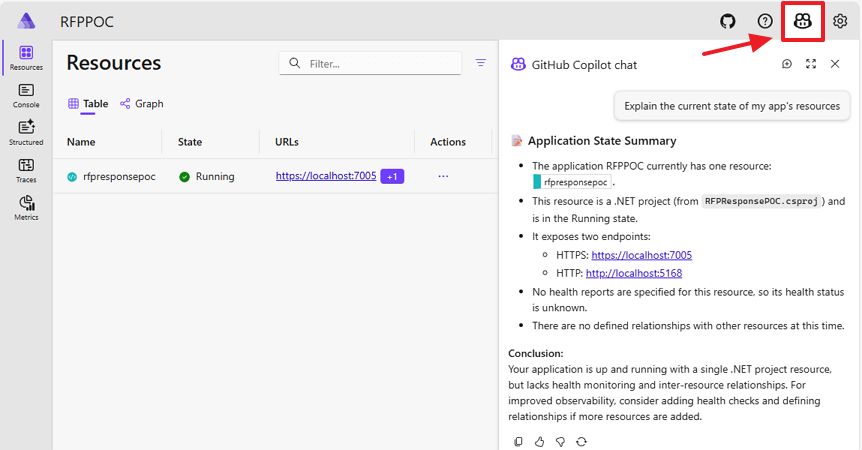
Task: Sort by State column header
Action: click(190, 142)
